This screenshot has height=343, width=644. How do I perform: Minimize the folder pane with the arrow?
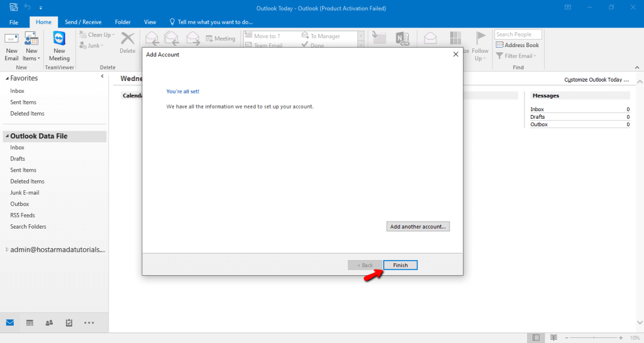[x=102, y=76]
